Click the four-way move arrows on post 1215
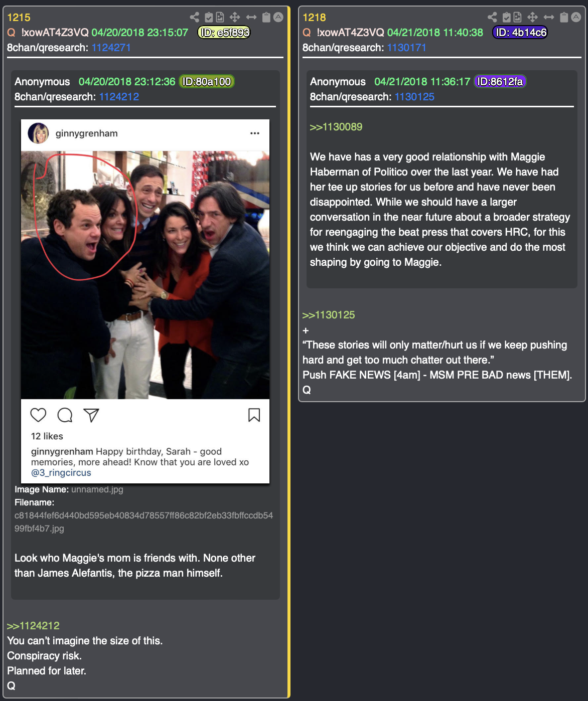 pos(235,18)
